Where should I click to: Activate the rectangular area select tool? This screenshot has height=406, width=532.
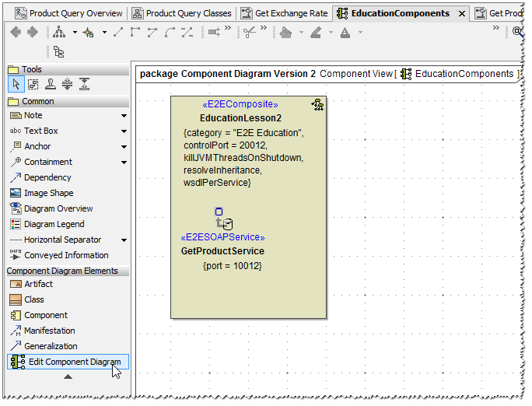[x=33, y=85]
